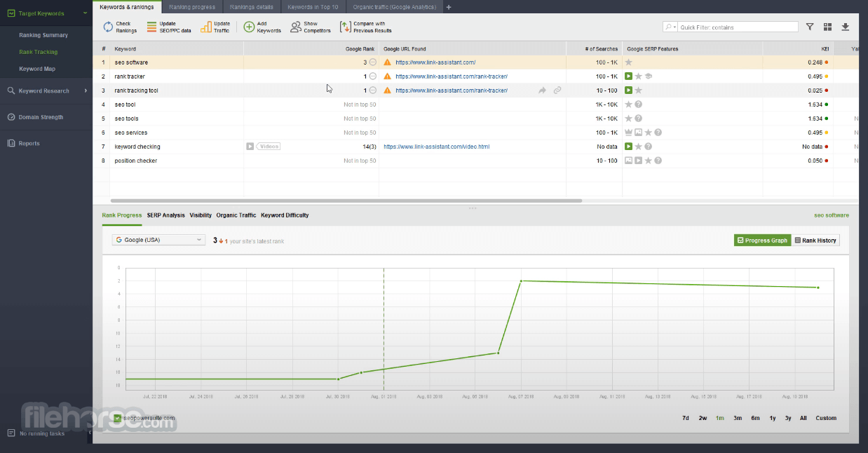Open the Google (USA) search engine dropdown
The width and height of the screenshot is (868, 453).
tap(158, 240)
